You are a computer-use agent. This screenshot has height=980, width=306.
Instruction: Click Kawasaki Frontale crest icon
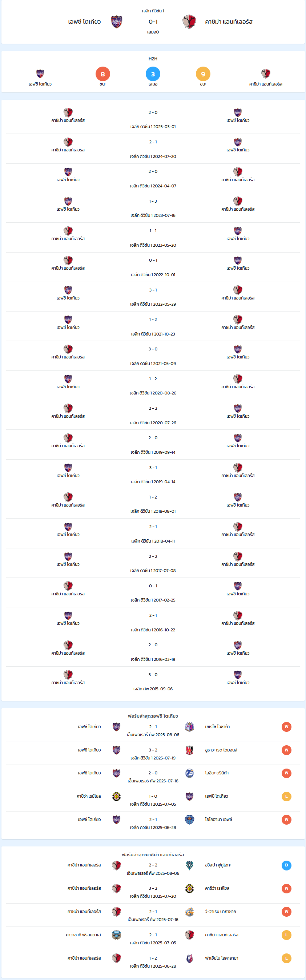[116, 935]
